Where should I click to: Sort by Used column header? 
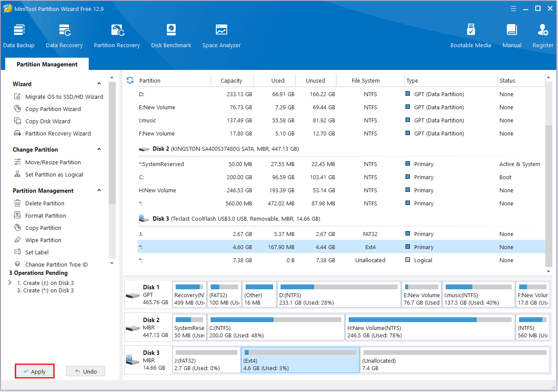278,80
